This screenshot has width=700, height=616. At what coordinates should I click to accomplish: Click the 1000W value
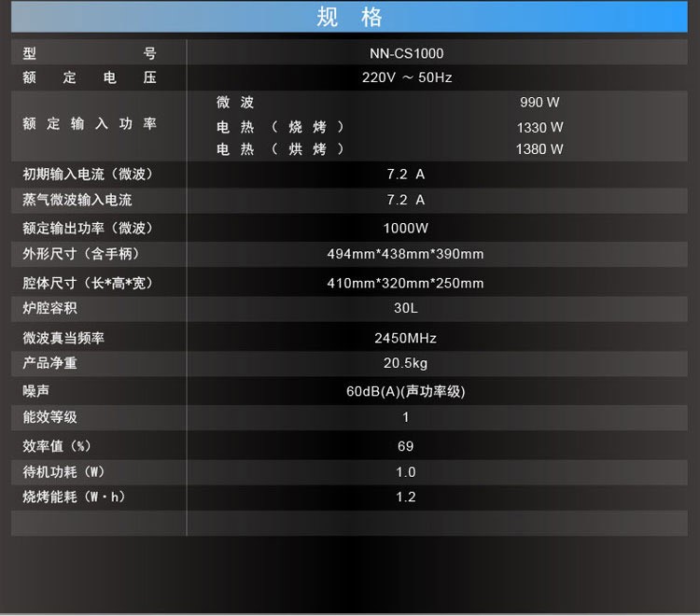click(x=405, y=229)
